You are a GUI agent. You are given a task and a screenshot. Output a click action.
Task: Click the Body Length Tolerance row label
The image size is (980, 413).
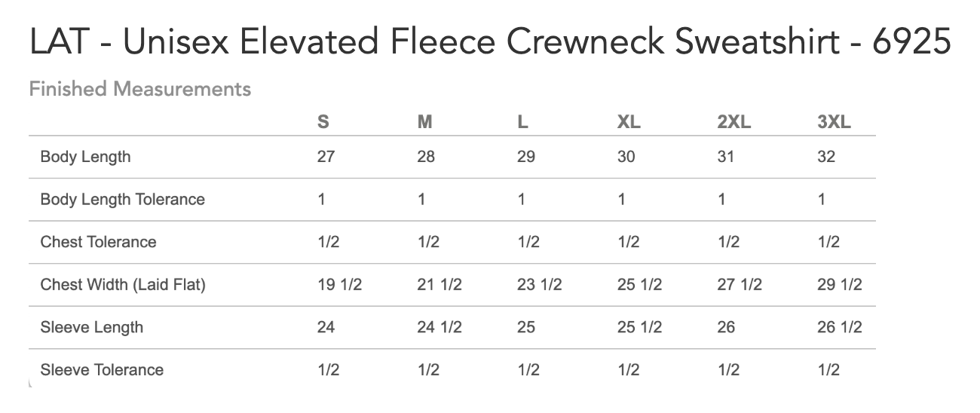pos(122,200)
